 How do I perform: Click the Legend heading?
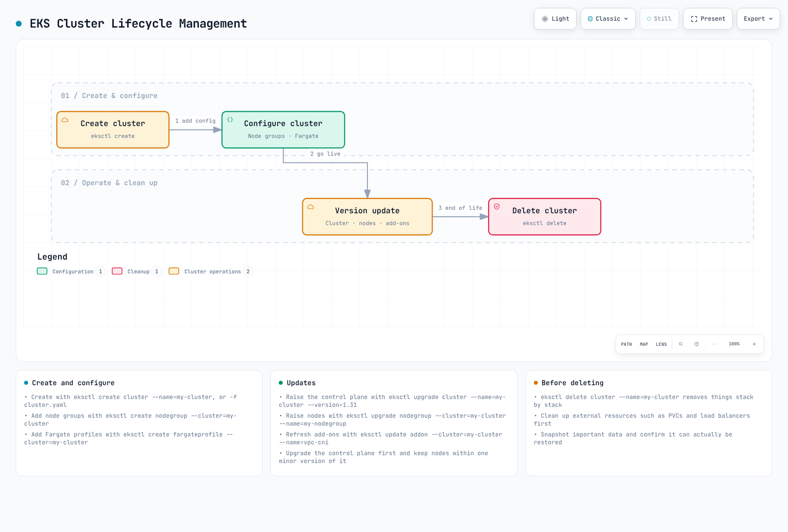tap(52, 257)
